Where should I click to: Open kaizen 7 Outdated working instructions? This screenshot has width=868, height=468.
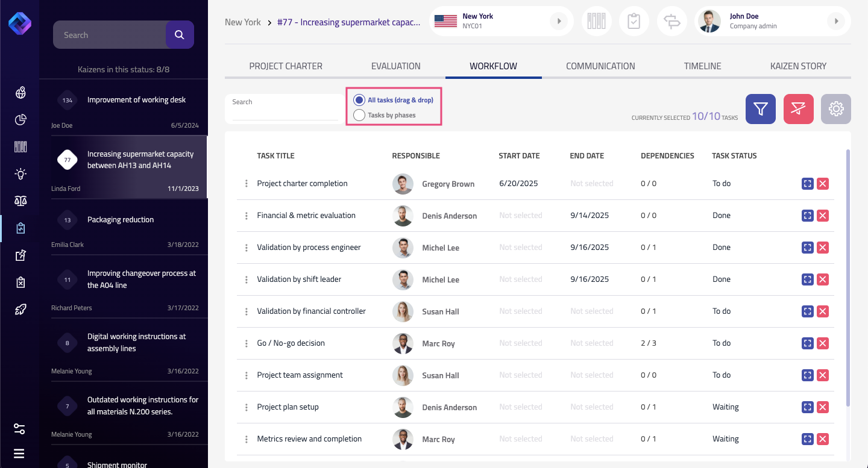coord(124,413)
